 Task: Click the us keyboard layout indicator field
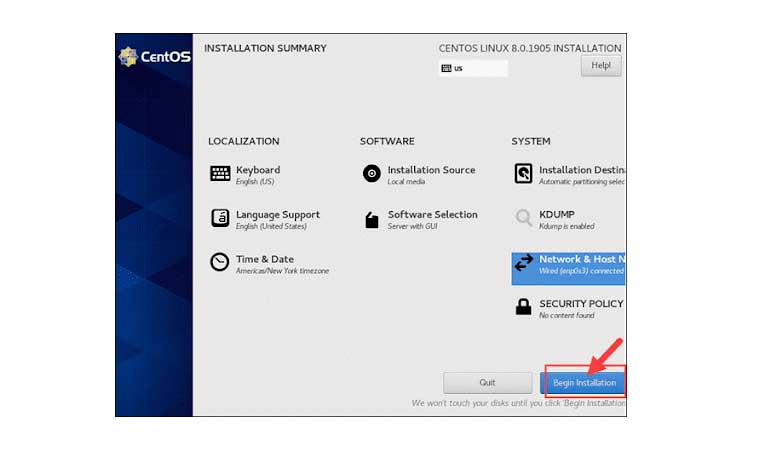473,68
